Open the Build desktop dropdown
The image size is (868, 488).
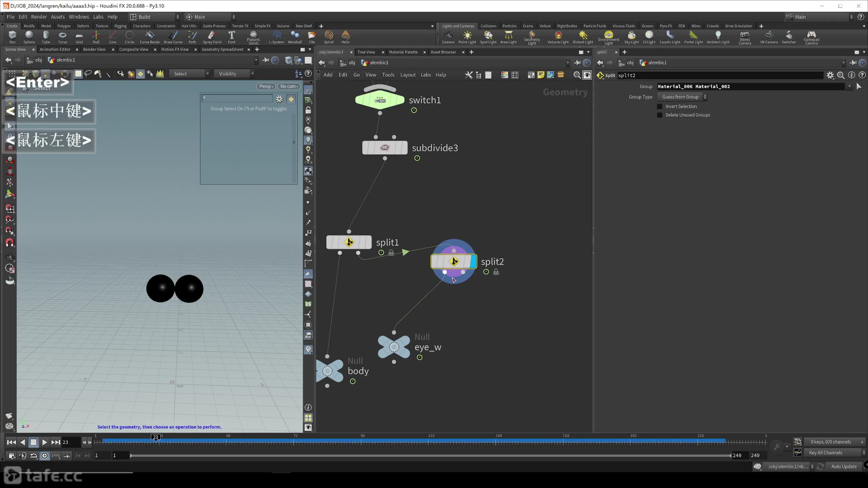[155, 17]
